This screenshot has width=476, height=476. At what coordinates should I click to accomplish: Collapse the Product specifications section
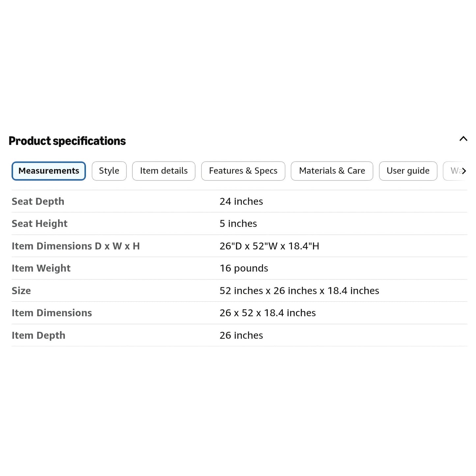pyautogui.click(x=463, y=139)
